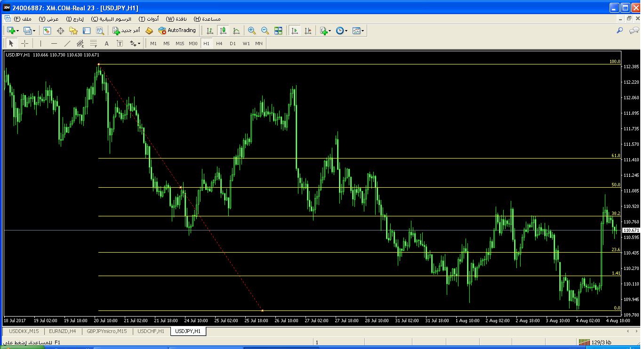Screen dimensions: 644x349
Task: Open the search magnifier at top right
Action: point(620,31)
